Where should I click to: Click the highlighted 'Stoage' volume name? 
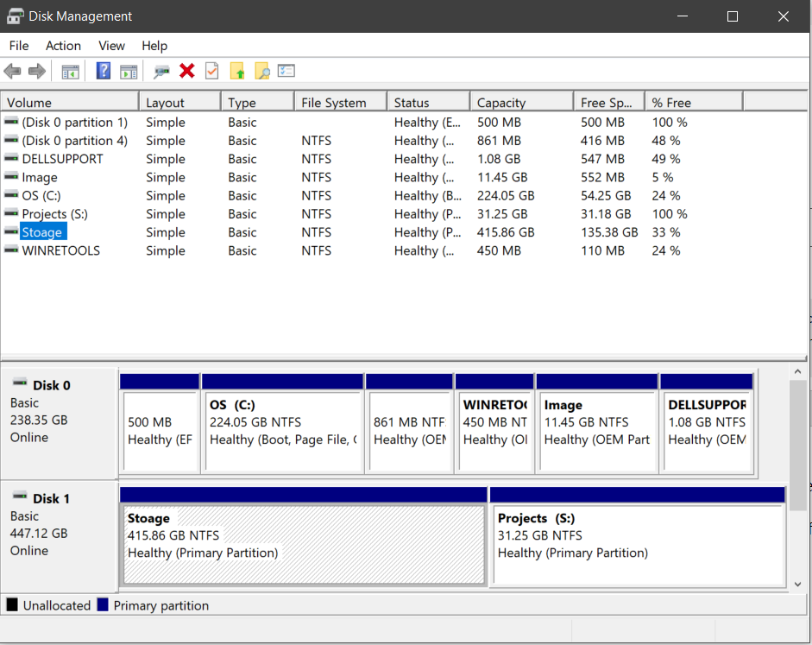coord(42,232)
